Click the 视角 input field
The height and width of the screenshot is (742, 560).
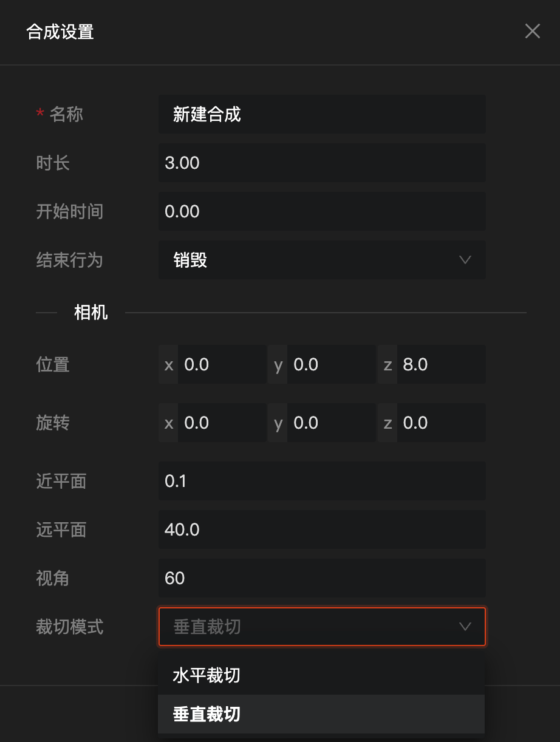point(322,578)
